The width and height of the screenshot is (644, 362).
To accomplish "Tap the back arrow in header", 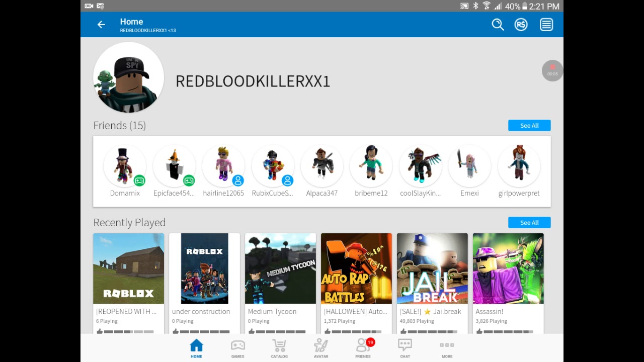I will 101,25.
